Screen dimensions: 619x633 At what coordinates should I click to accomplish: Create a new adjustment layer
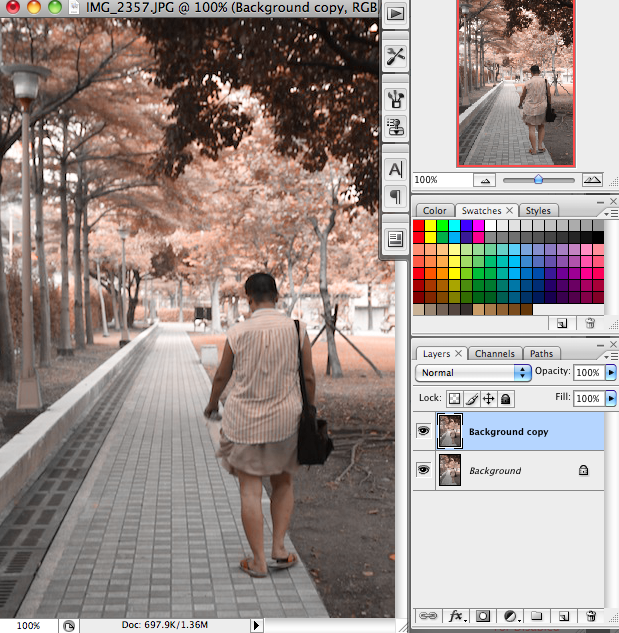tap(510, 616)
